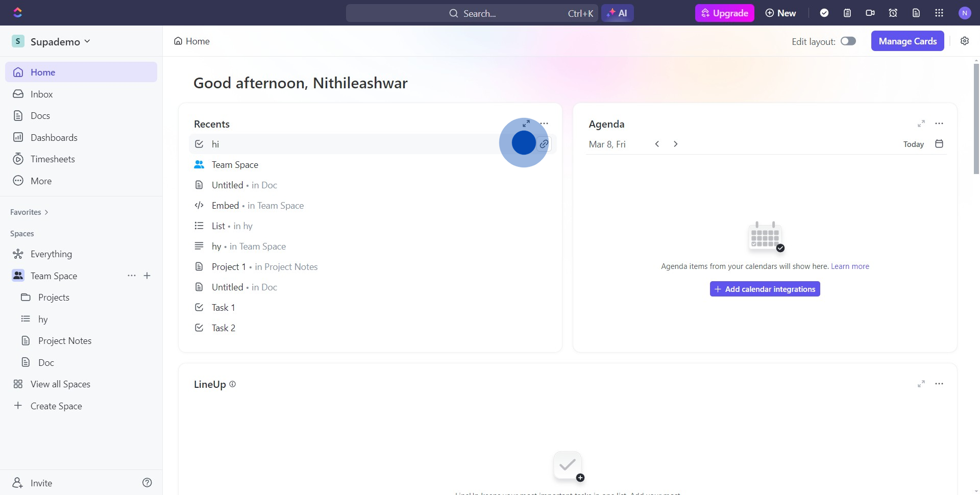Click the help question mark icon
The height and width of the screenshot is (495, 980).
tap(147, 483)
